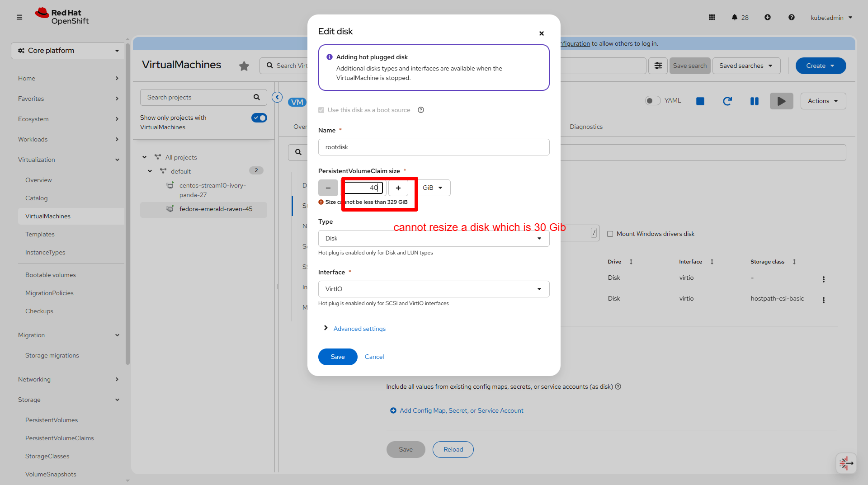The image size is (868, 485).
Task: Click the search projects magnifier icon
Action: (257, 97)
